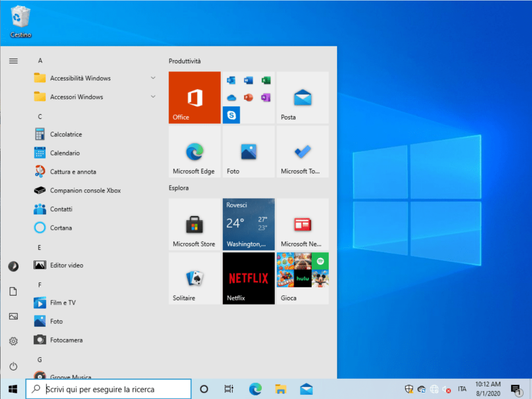Open OneDrive in the Office apps tile
532x399 pixels.
click(231, 98)
